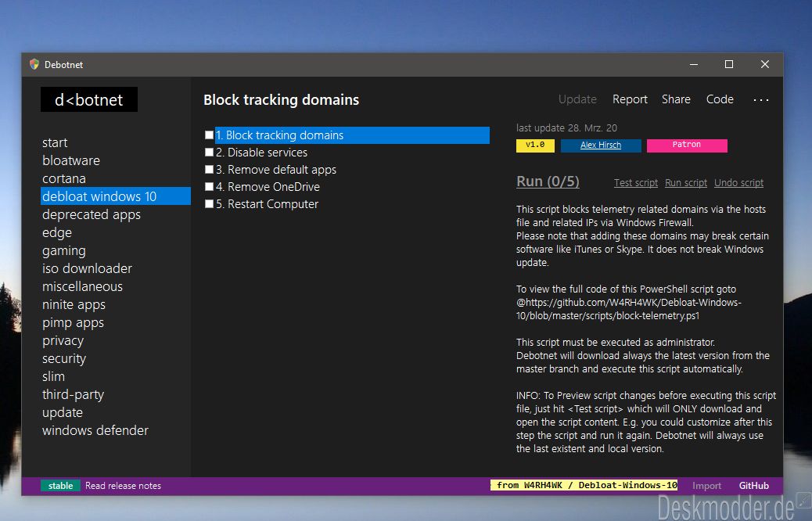Image resolution: width=812 pixels, height=521 pixels.
Task: Close the Debotnet window
Action: click(765, 64)
